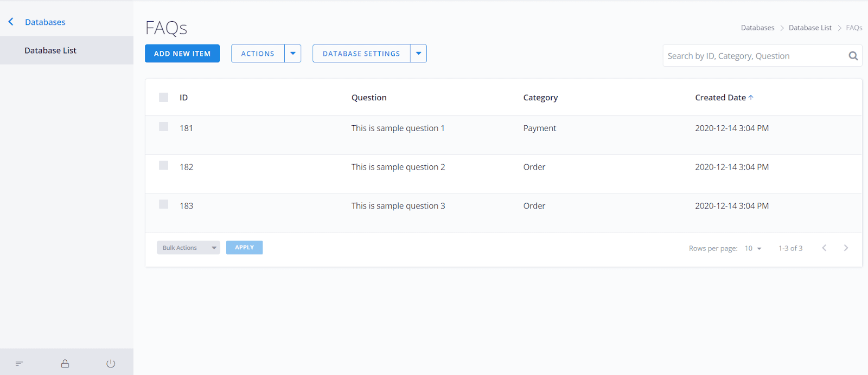This screenshot has height=375, width=868.
Task: Click the lock icon in sidebar footer
Action: pos(65,364)
